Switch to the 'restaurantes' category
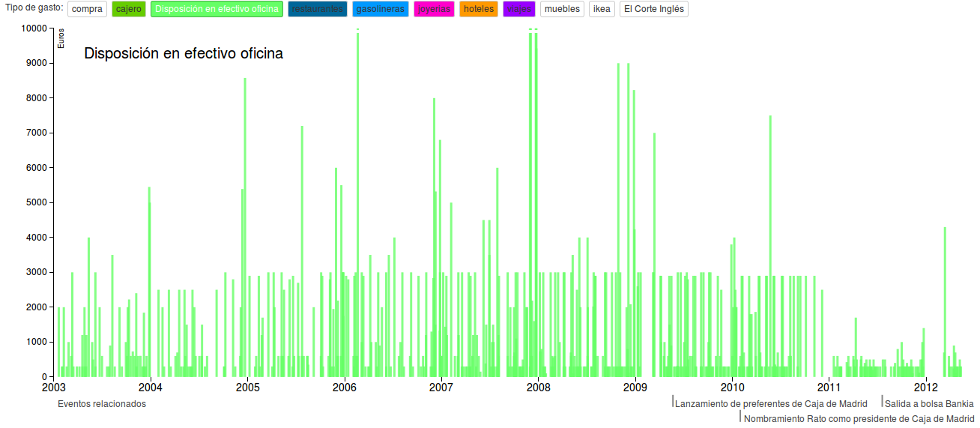 pos(317,9)
